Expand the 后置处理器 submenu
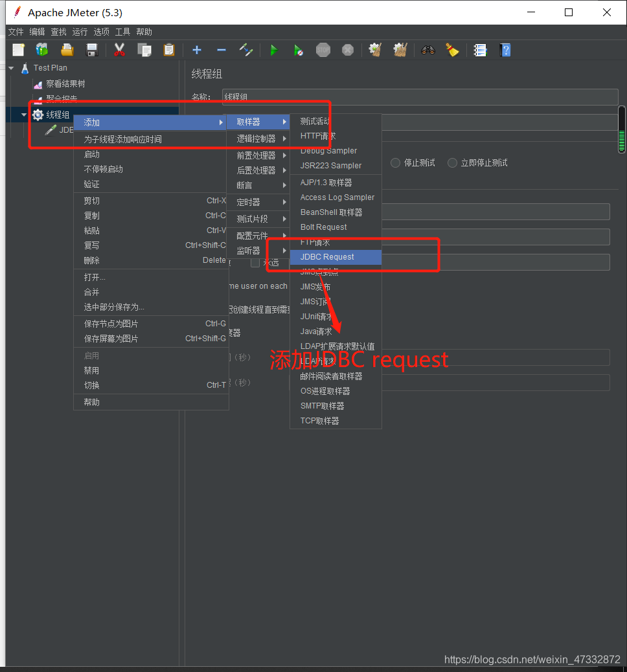Image resolution: width=627 pixels, height=672 pixels. 258,170
